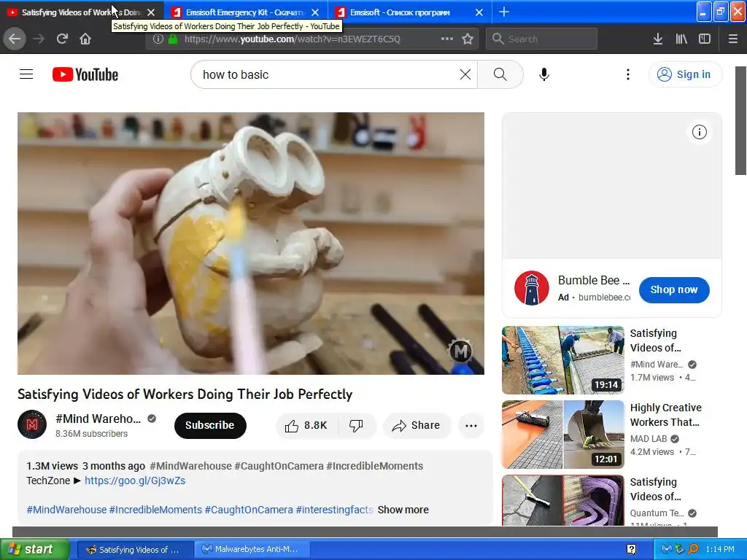Screen dimensions: 747x560
Task: Open YouTube settings three-dot menu
Action: (628, 74)
